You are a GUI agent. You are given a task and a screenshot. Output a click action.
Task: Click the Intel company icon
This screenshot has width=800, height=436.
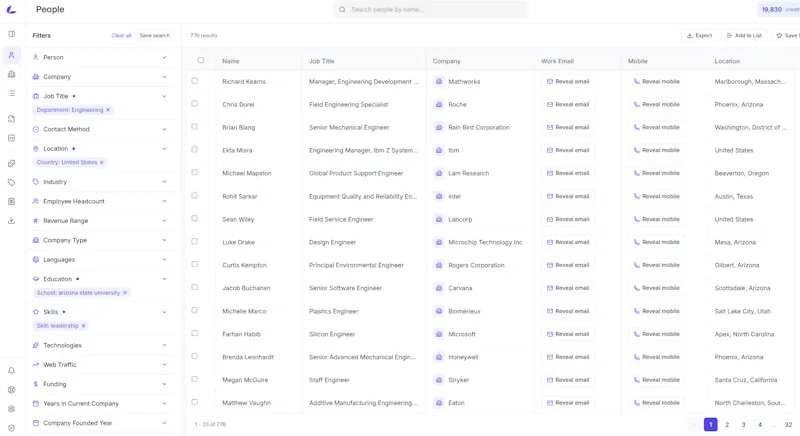point(439,196)
